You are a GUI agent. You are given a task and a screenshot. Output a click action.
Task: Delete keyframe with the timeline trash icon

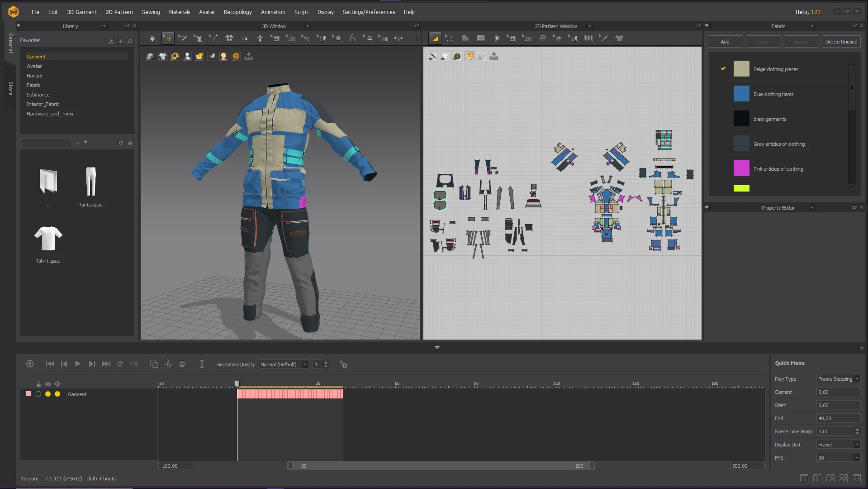pos(182,364)
